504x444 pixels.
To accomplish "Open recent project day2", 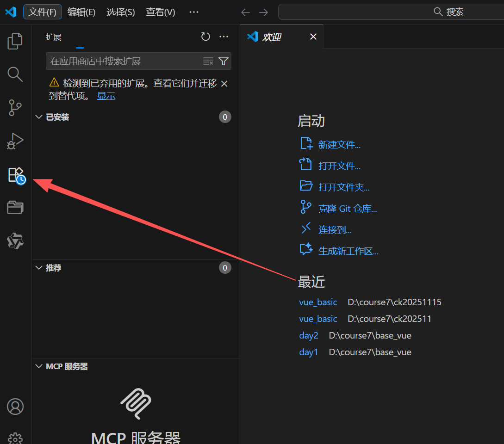I will click(x=309, y=336).
